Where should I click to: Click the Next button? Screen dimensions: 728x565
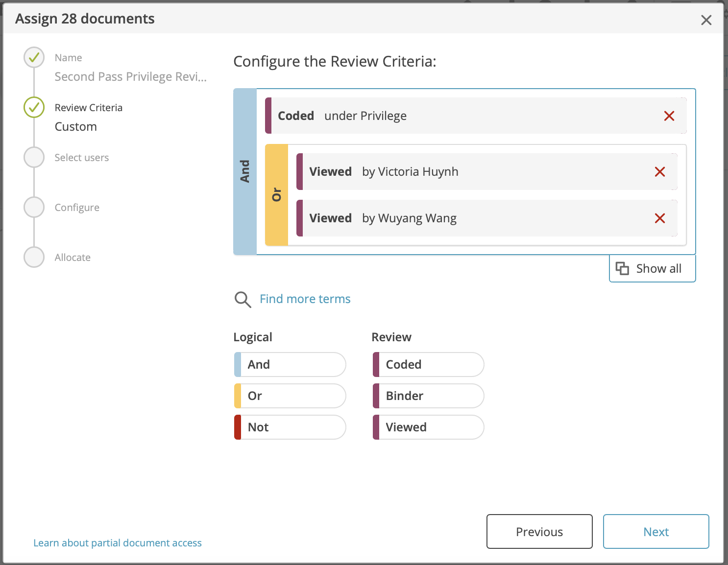(656, 532)
